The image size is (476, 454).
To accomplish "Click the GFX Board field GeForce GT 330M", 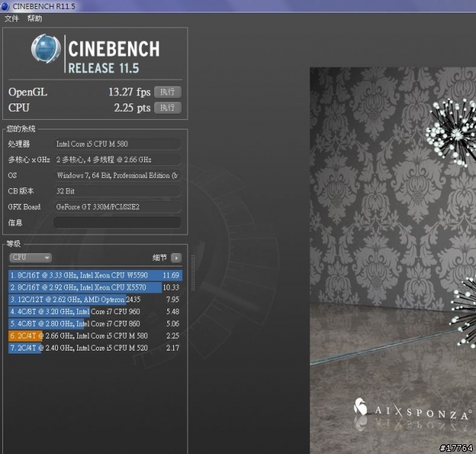I will (x=118, y=207).
